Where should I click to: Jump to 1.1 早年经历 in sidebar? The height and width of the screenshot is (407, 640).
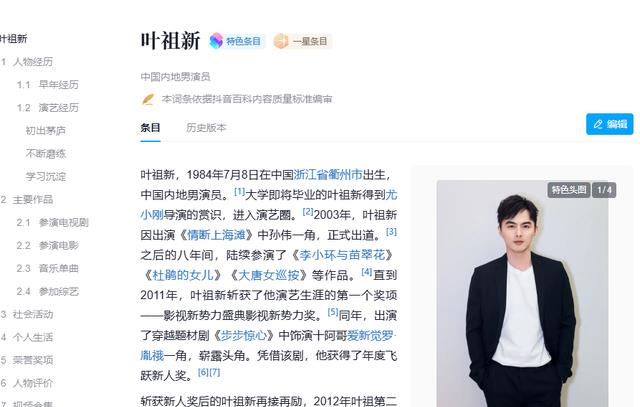point(47,85)
